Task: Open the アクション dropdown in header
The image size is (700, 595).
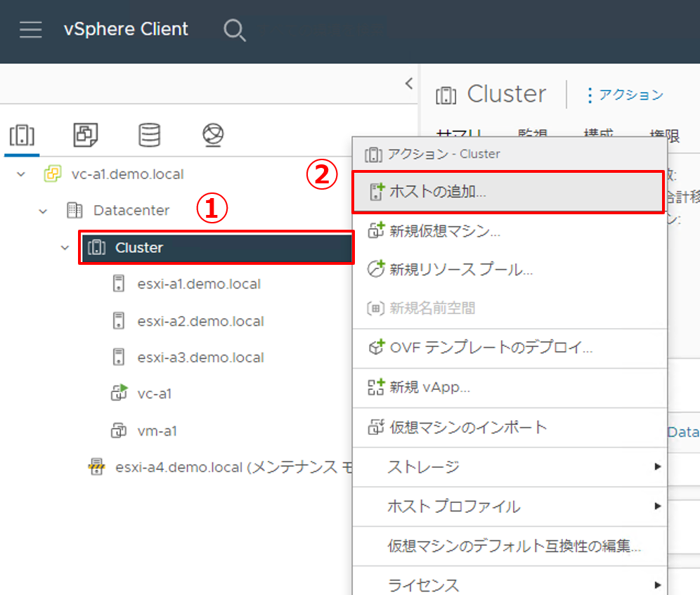Action: 626,95
